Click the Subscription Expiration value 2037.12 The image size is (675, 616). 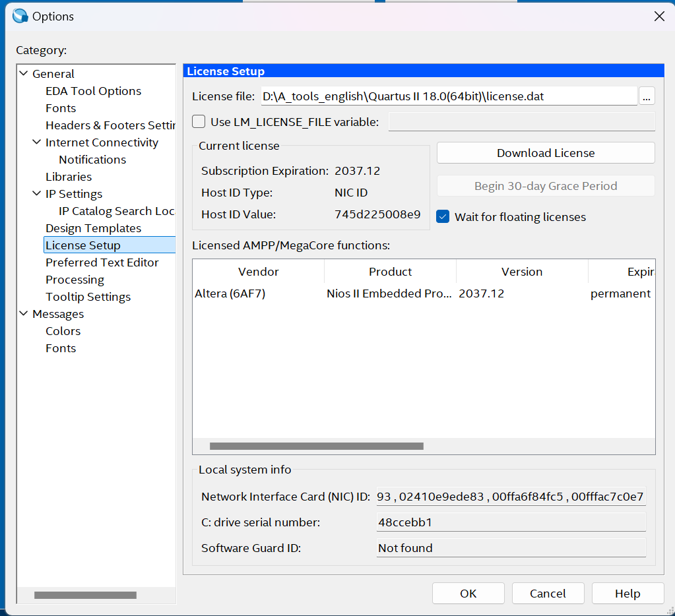[358, 171]
